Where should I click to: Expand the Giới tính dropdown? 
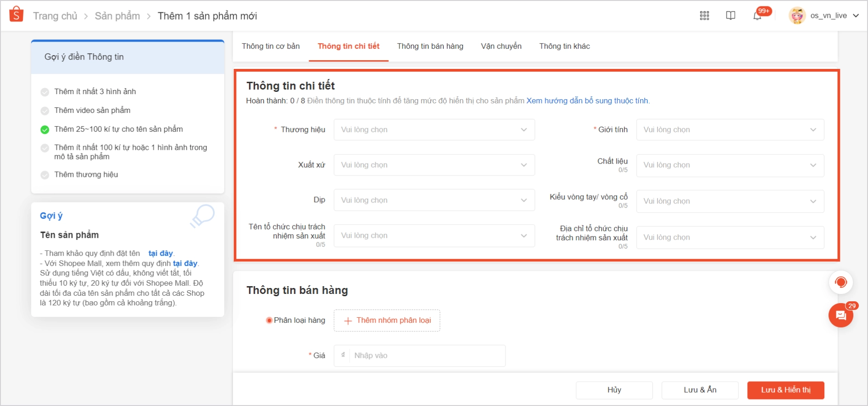coord(730,130)
